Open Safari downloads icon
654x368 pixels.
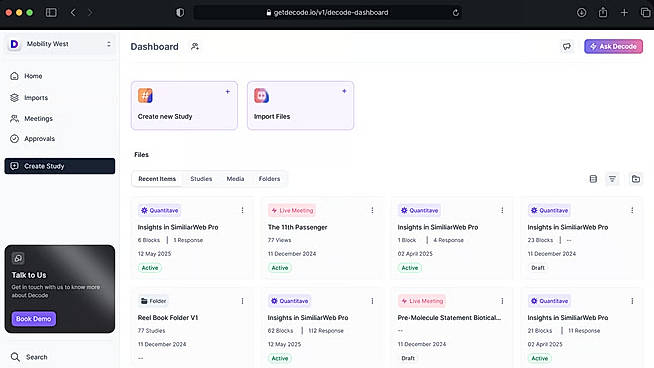point(581,13)
